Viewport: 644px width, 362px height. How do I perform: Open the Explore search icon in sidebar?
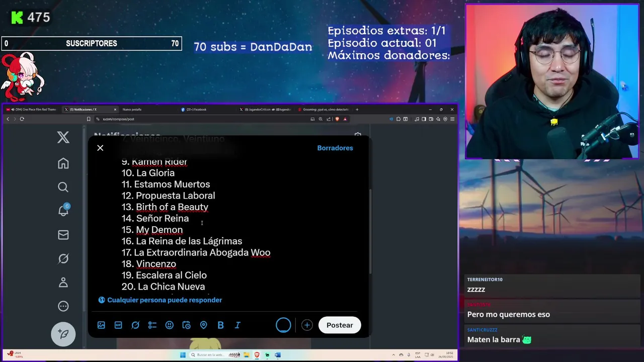pyautogui.click(x=63, y=187)
